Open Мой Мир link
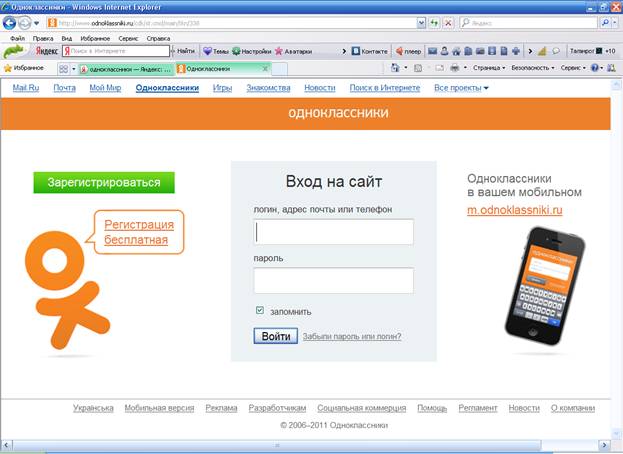The height and width of the screenshot is (454, 623). [105, 88]
